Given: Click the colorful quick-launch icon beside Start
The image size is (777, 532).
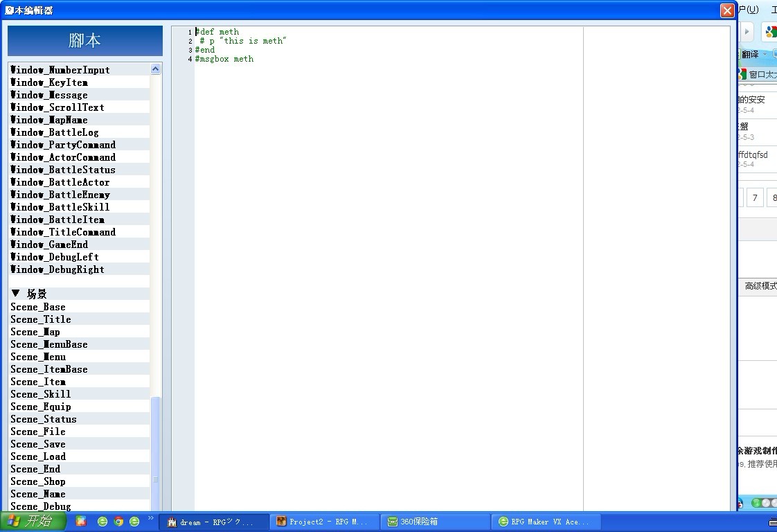Looking at the screenshot, I should (x=81, y=521).
